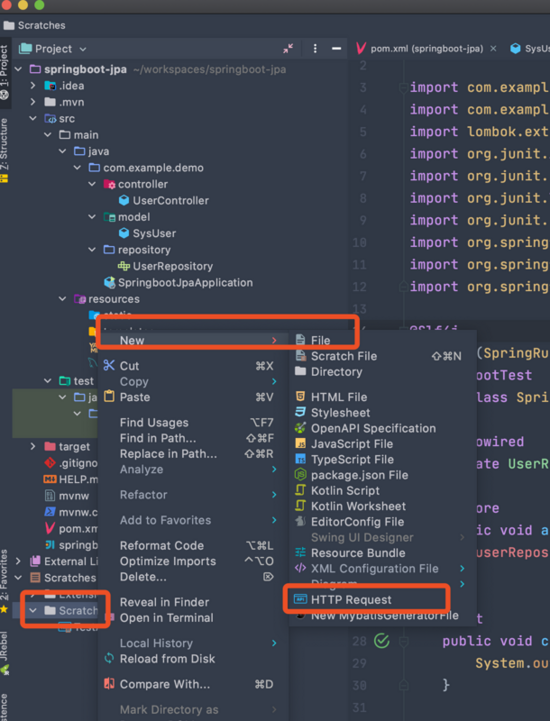Collapse the model package
The width and height of the screenshot is (550, 721).
coord(92,217)
